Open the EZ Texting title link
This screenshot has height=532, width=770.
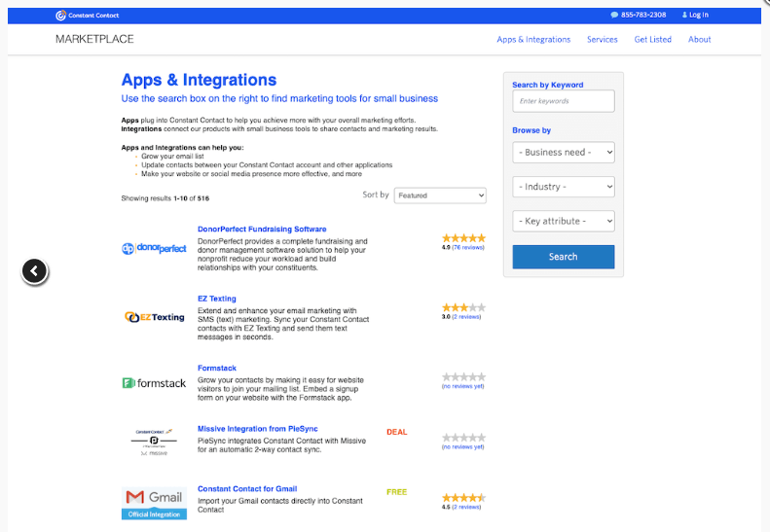point(216,299)
